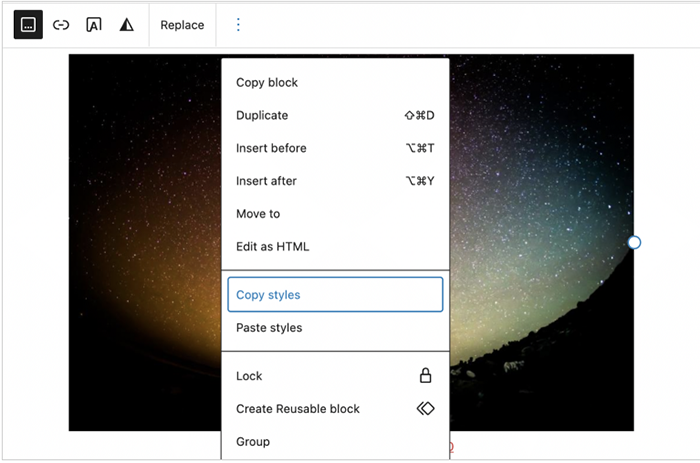Add text over image icon
The image size is (700, 463).
[94, 25]
